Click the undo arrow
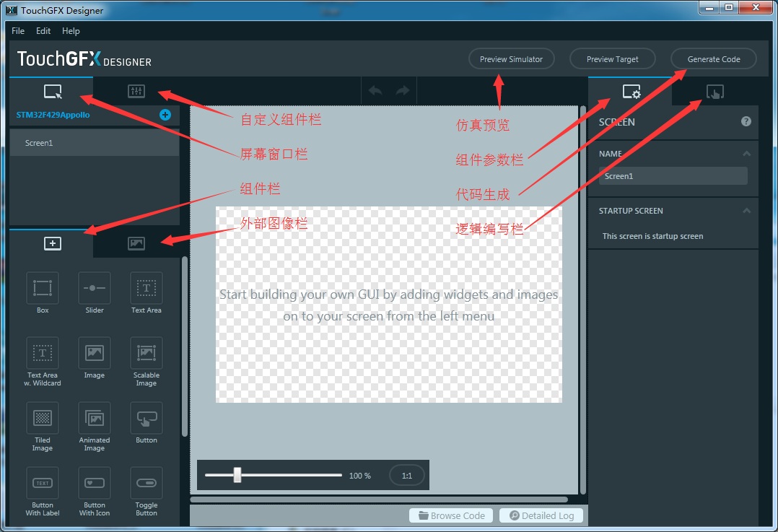The height and width of the screenshot is (532, 778). (x=375, y=90)
